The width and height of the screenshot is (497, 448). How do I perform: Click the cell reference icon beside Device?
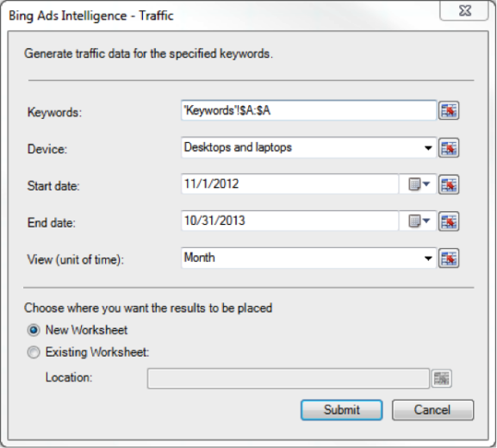449,147
